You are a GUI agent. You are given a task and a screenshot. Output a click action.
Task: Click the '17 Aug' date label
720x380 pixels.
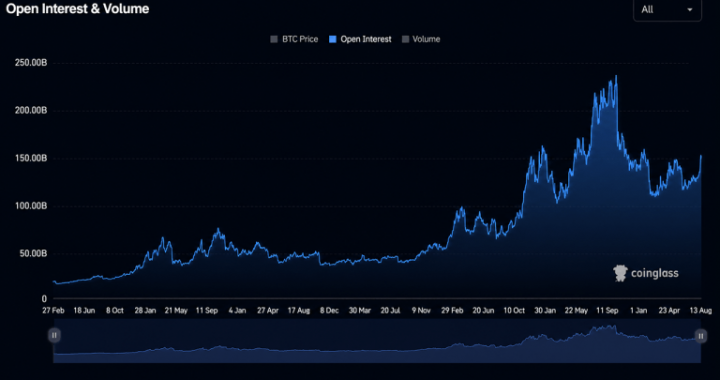pyautogui.click(x=298, y=311)
